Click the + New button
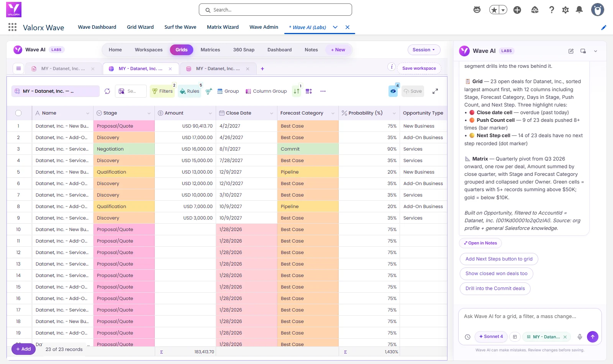Image resolution: width=613 pixels, height=364 pixels. (x=338, y=50)
